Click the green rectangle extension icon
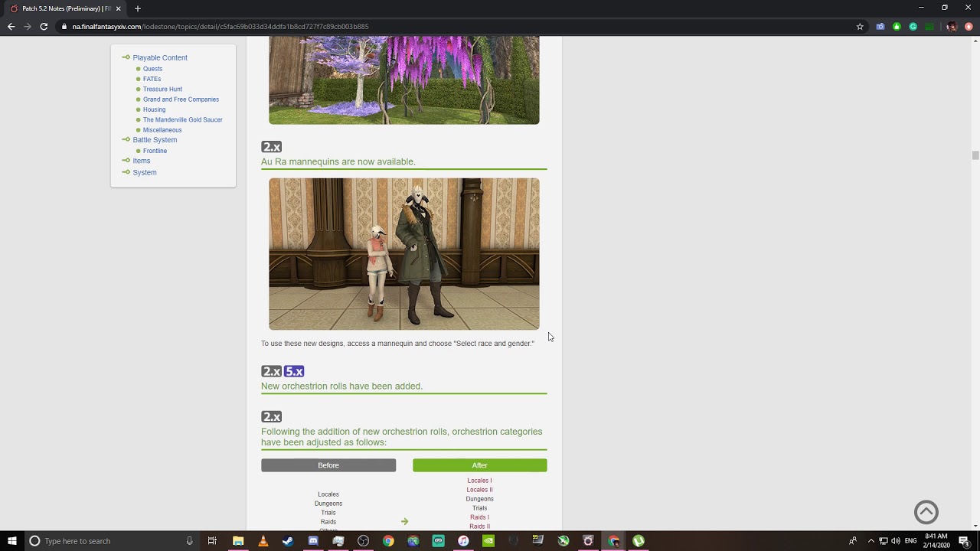Image resolution: width=980 pixels, height=551 pixels. [x=929, y=27]
